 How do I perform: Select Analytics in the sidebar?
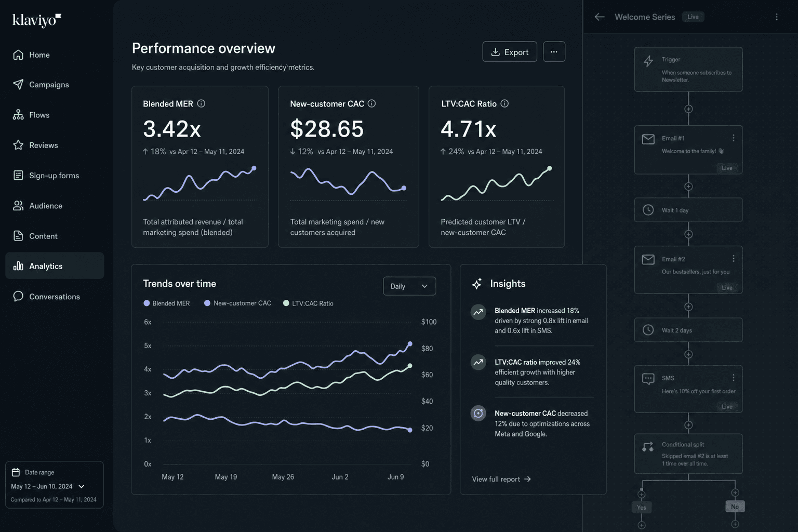point(55,266)
